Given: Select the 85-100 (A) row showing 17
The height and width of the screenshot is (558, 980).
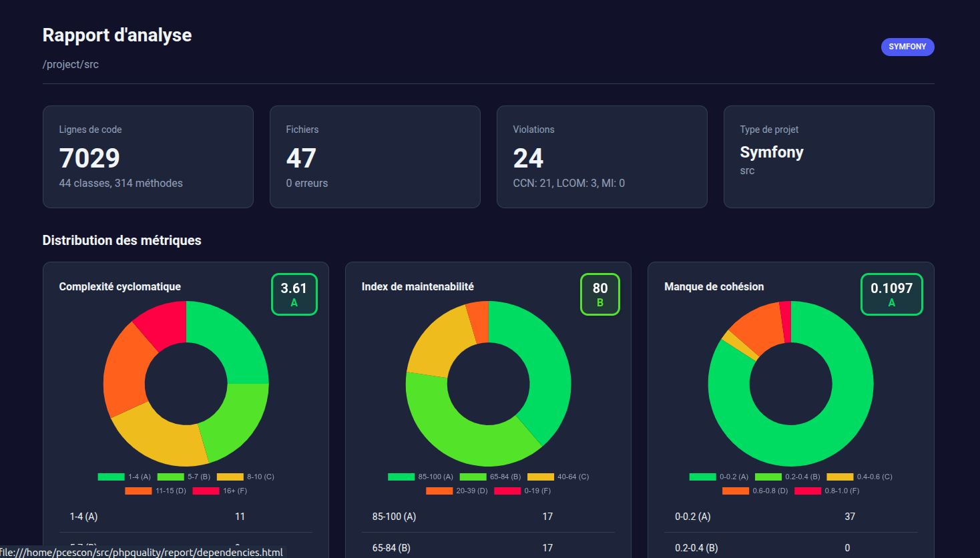Looking at the screenshot, I should pyautogui.click(x=488, y=517).
